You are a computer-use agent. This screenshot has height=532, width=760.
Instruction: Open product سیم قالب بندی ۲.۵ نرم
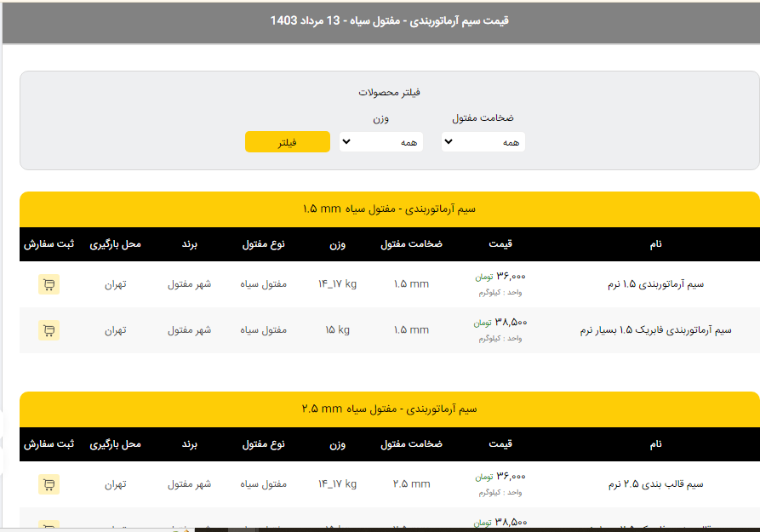[655, 484]
